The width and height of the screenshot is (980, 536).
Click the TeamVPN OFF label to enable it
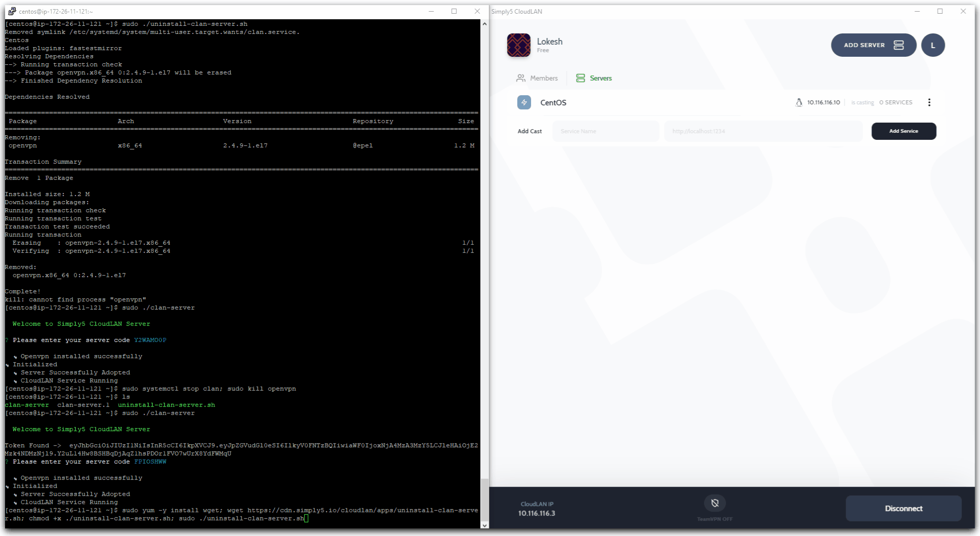(715, 519)
